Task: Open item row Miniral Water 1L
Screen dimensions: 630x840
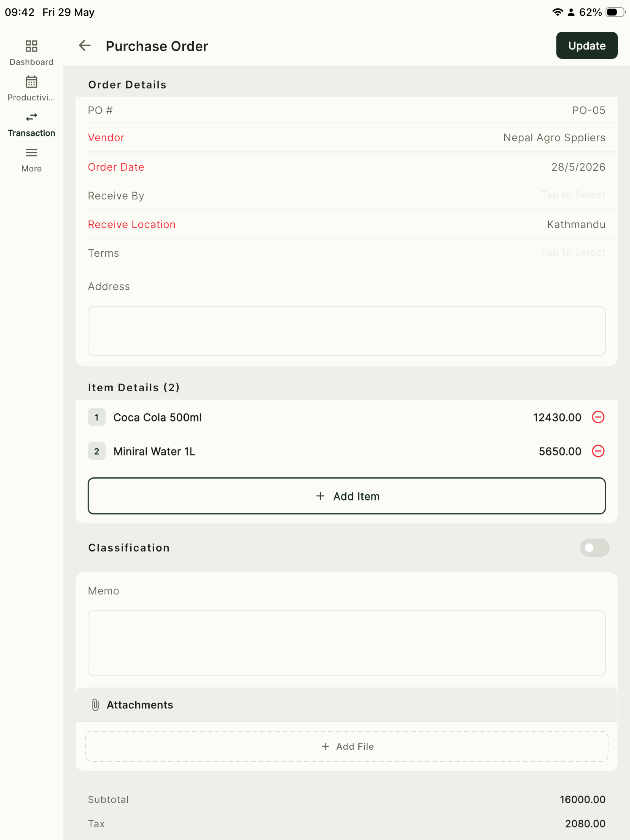Action: tap(346, 451)
